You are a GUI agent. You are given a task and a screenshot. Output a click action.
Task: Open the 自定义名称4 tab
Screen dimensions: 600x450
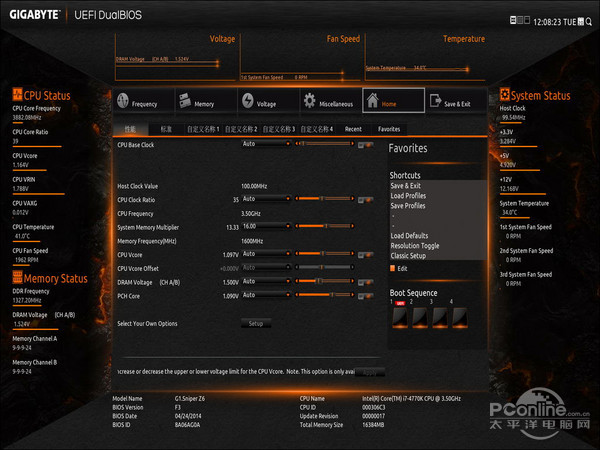click(316, 129)
